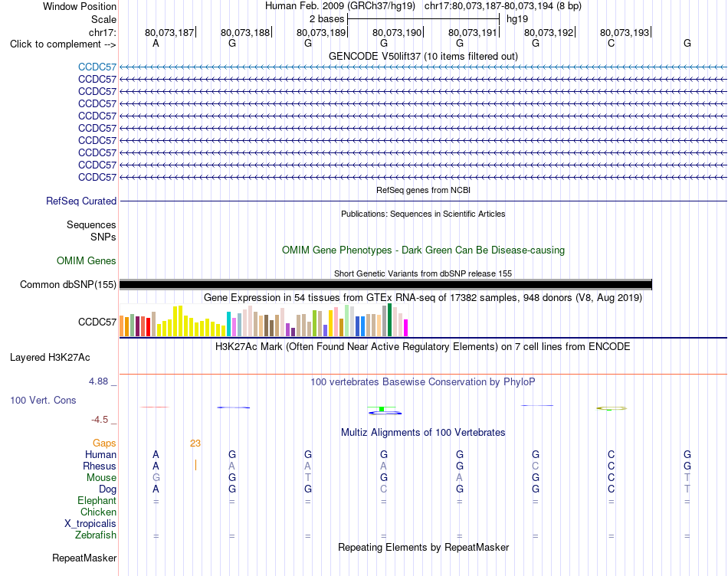728x576 pixels.
Task: Click the X_tropicalis alignment row label
Action: point(90,524)
